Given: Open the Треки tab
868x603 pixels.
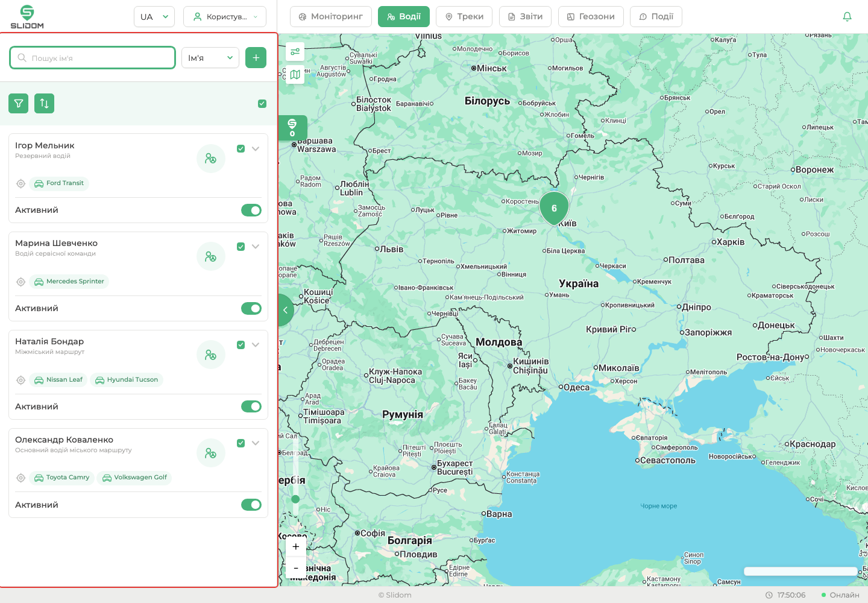Looking at the screenshot, I should 464,17.
